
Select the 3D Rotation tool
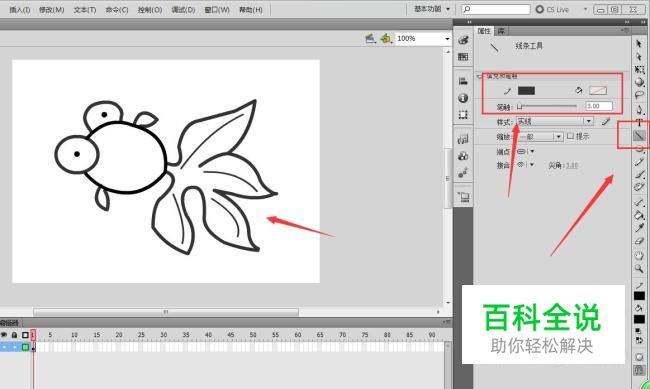click(x=639, y=82)
